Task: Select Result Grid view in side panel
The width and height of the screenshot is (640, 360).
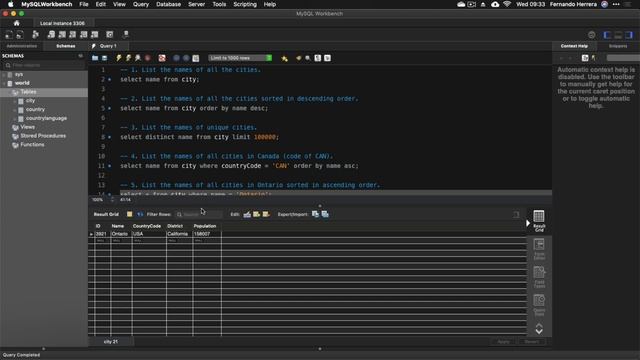Action: coord(539,221)
